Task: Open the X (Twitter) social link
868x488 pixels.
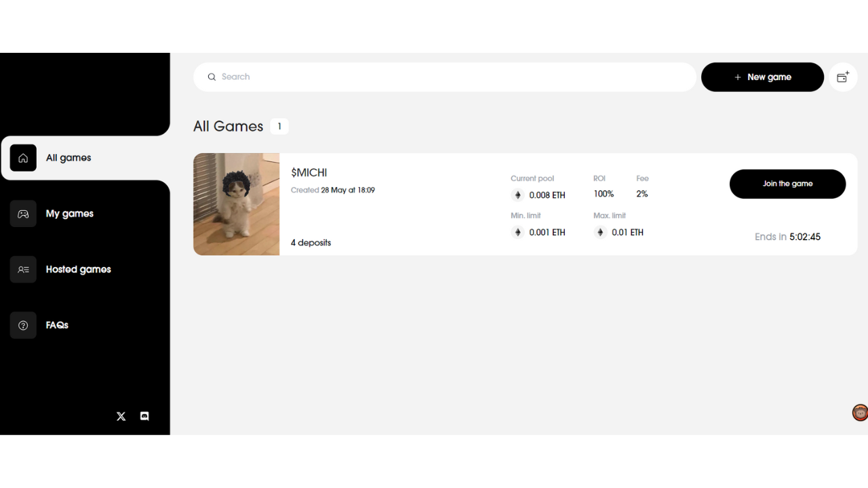Action: click(121, 416)
